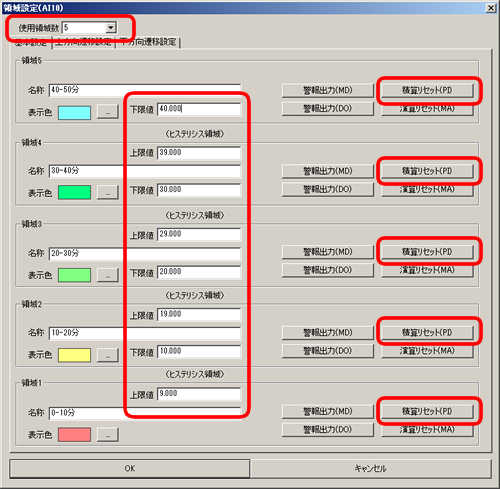Click the browse button beside 領域1 color
Viewport: 500px width, 489px height.
108,435
